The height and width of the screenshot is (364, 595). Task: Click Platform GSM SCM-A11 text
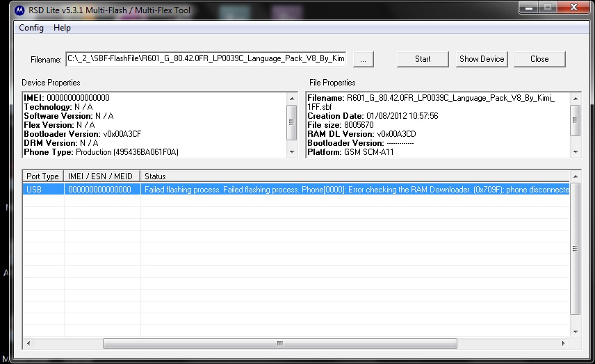coord(350,152)
